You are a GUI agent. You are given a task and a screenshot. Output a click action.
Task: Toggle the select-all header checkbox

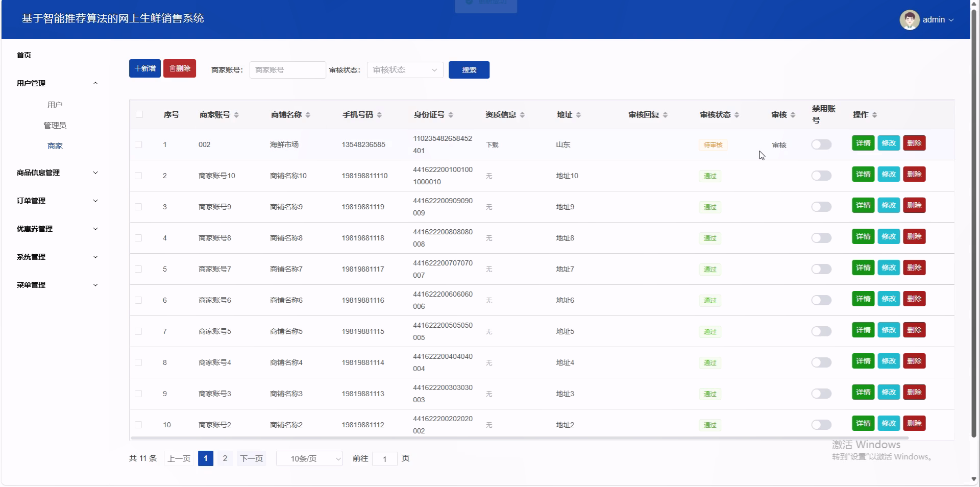139,114
